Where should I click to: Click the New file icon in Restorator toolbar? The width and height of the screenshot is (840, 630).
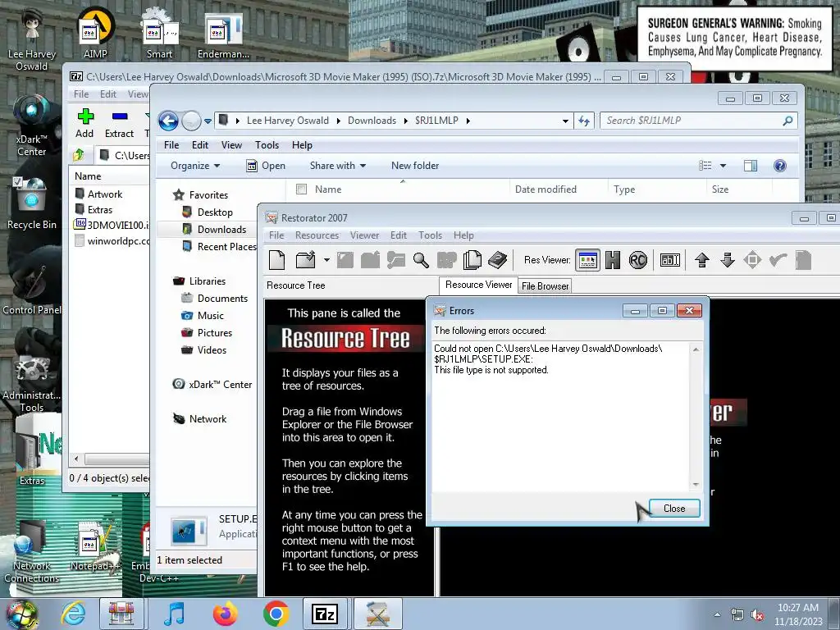point(276,260)
